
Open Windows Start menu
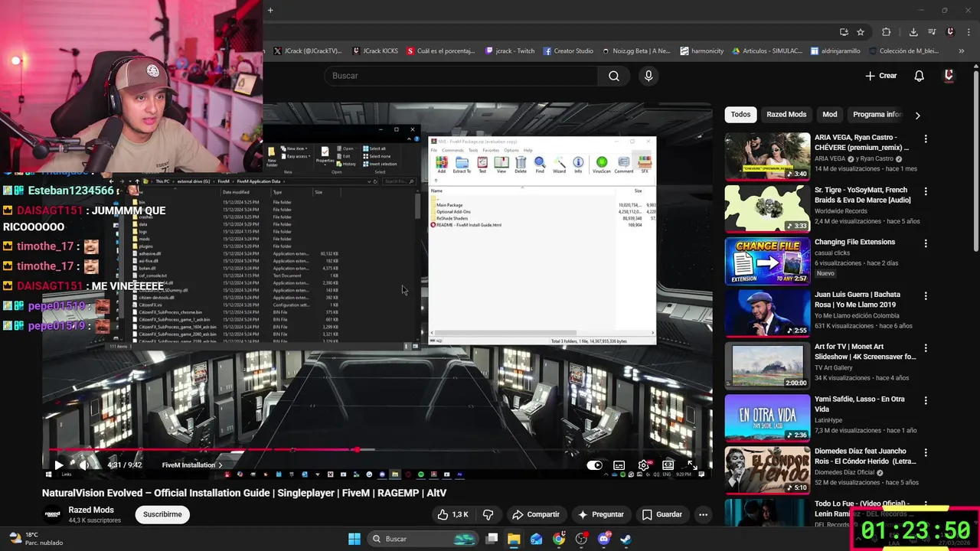coord(354,539)
